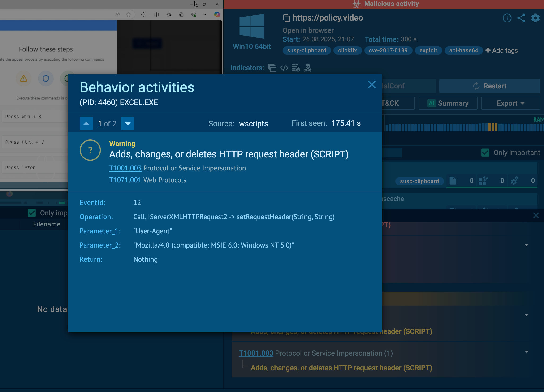
Task: Click Add tags next to api-base64
Action: (501, 51)
